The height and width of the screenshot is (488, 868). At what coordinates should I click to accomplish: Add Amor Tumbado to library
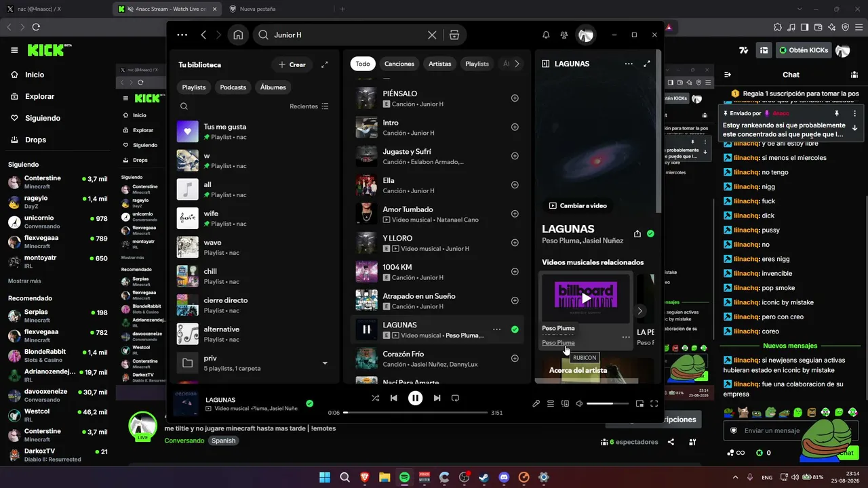coord(515,214)
